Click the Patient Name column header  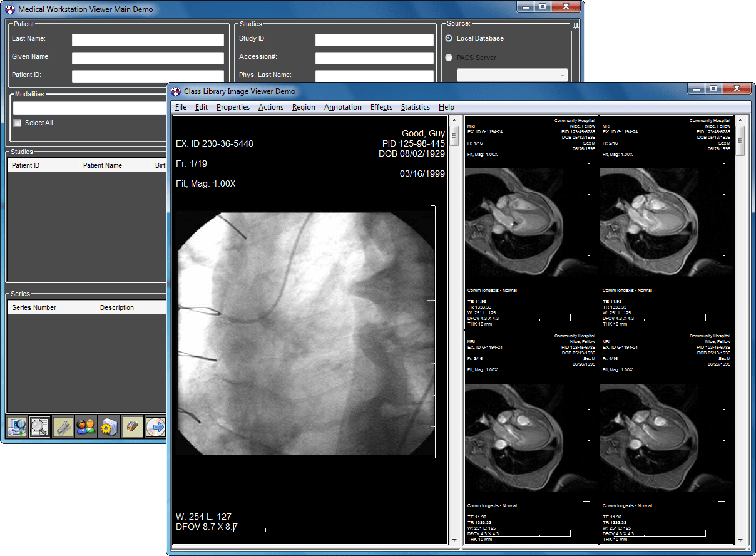[x=116, y=165]
